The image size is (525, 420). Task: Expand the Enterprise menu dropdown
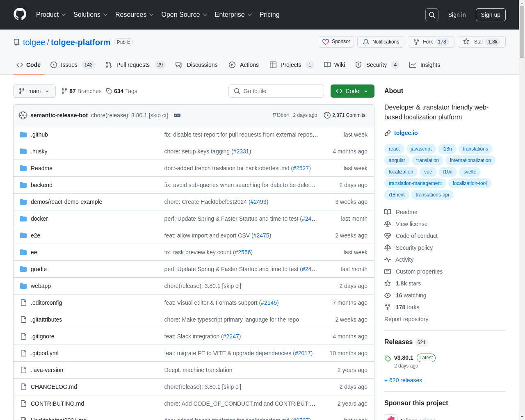[x=233, y=15]
